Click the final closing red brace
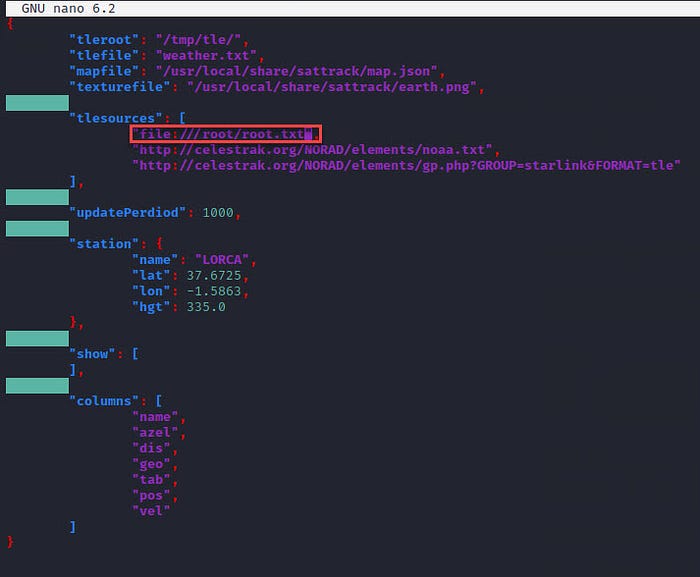 click(x=10, y=543)
